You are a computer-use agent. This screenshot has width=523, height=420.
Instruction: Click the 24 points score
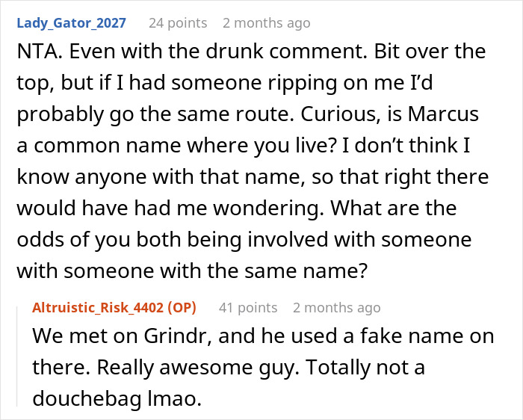point(178,23)
